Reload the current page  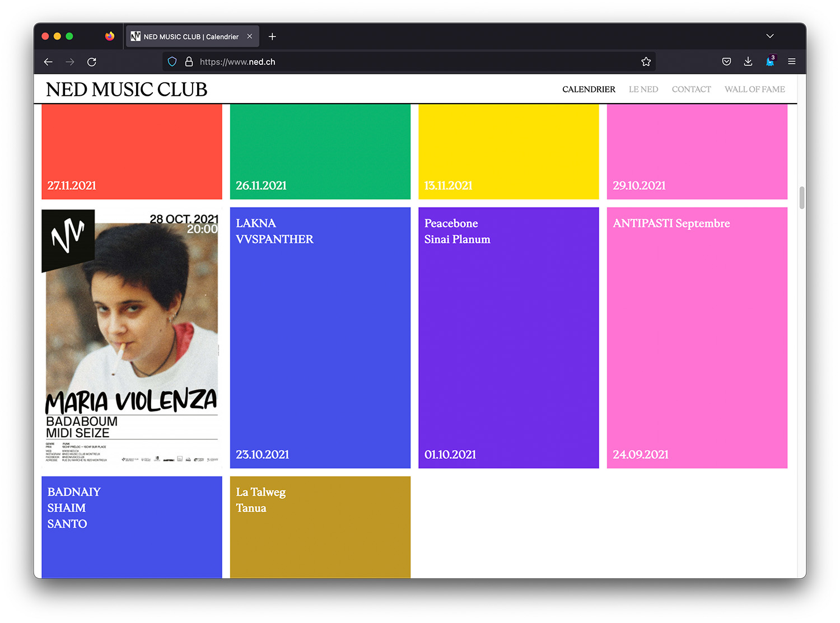click(x=92, y=62)
